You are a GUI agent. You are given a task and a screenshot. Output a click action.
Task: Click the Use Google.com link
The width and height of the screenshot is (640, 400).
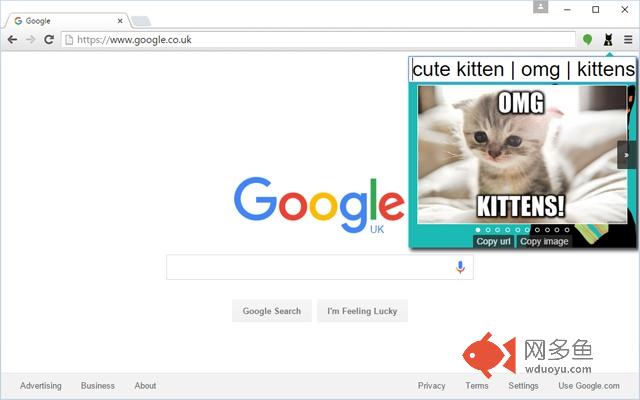point(589,385)
